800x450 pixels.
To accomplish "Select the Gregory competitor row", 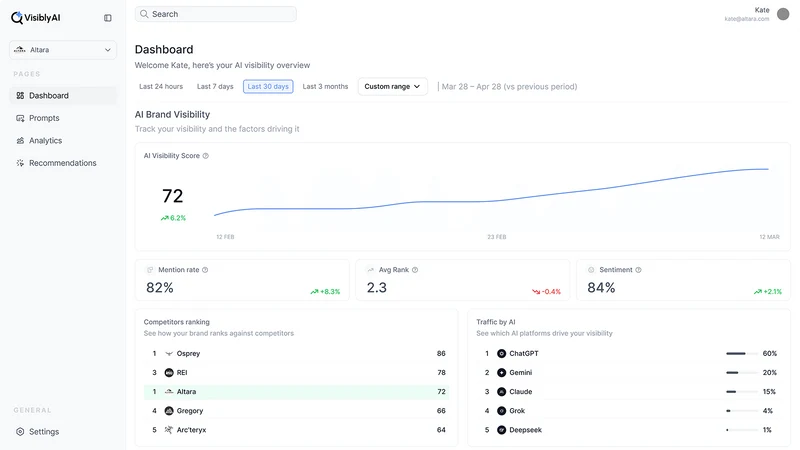I will point(297,411).
